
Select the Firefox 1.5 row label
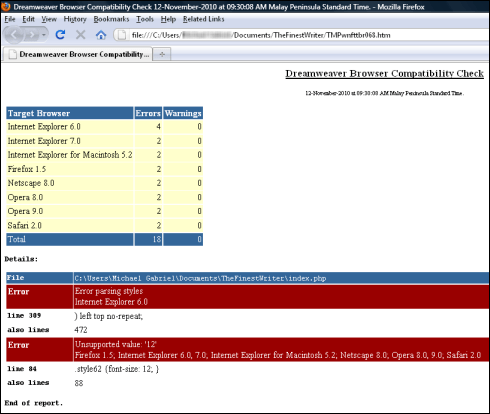27,169
